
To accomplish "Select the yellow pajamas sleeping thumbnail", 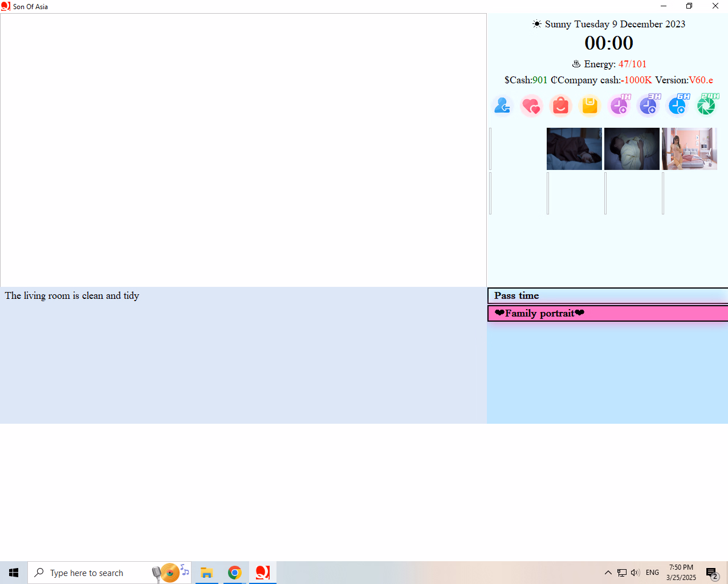I will pos(632,149).
